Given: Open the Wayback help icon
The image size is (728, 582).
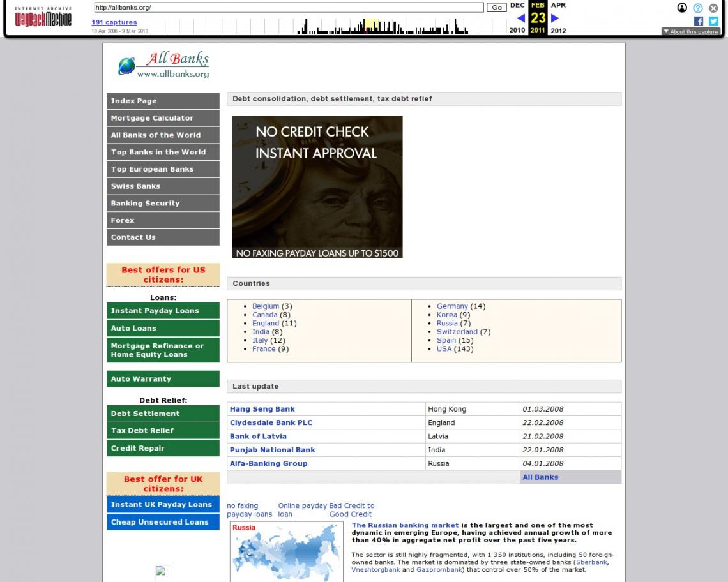Looking at the screenshot, I should pyautogui.click(x=698, y=8).
